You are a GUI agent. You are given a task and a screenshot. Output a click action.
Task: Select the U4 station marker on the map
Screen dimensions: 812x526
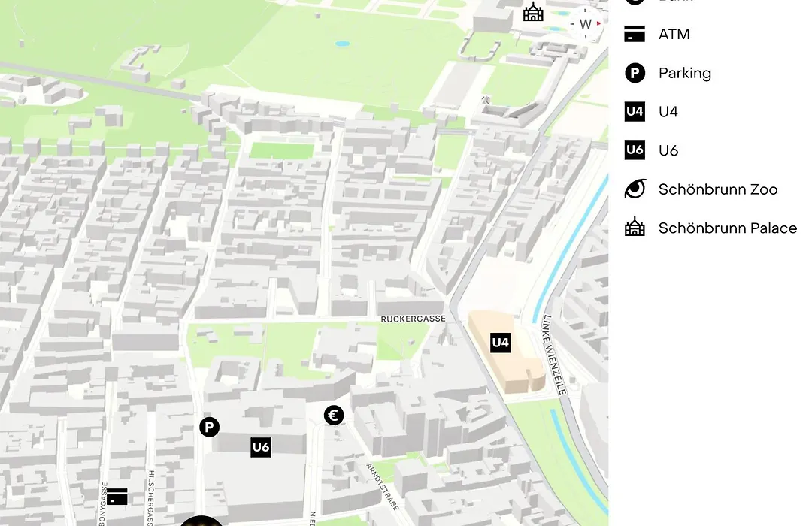click(x=500, y=343)
